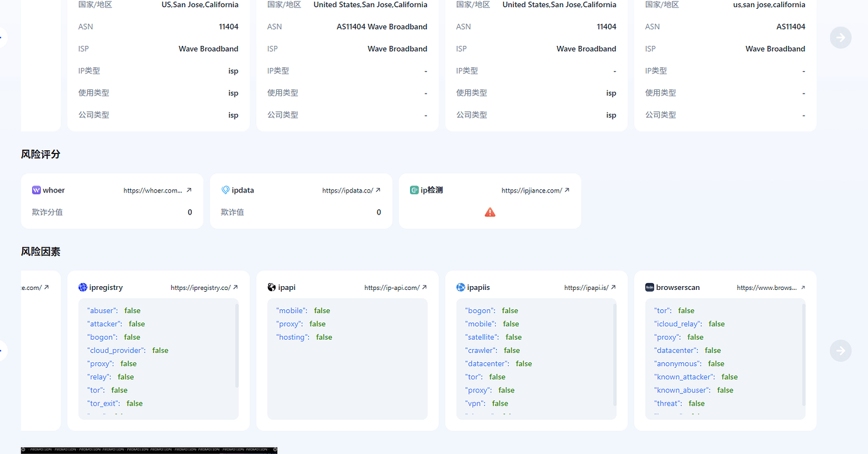Screen dimensions: 868x454
Task: Click the "AS11404 Wave Broadband" ASN value
Action: (382, 26)
